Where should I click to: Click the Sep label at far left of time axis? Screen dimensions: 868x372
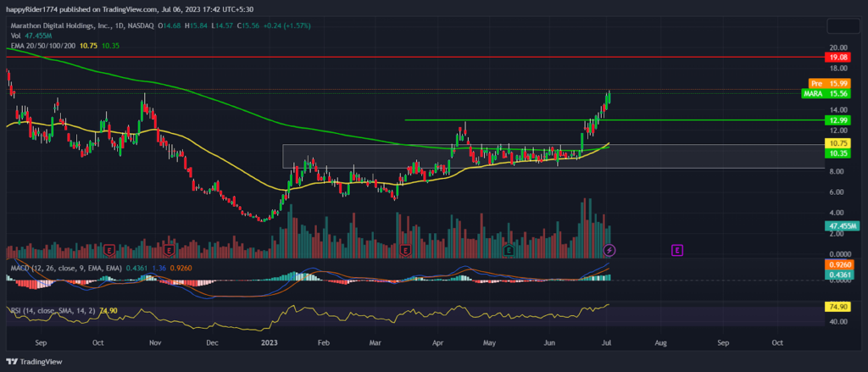(40, 342)
